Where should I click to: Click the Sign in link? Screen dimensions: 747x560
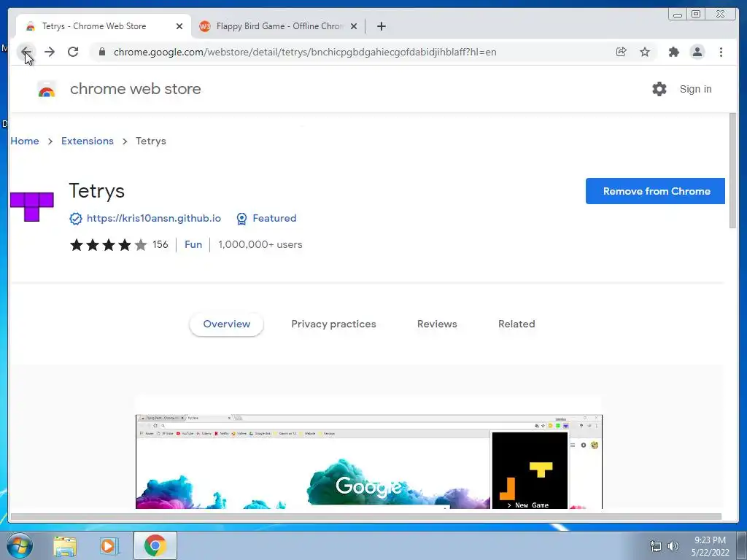[x=695, y=89]
